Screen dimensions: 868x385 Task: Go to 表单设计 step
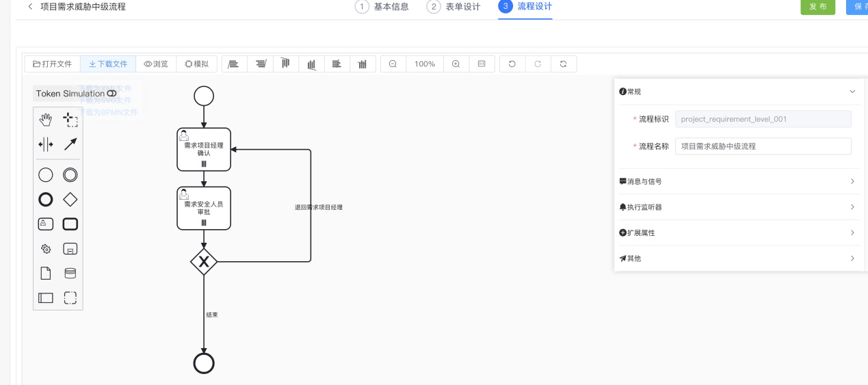click(x=453, y=7)
